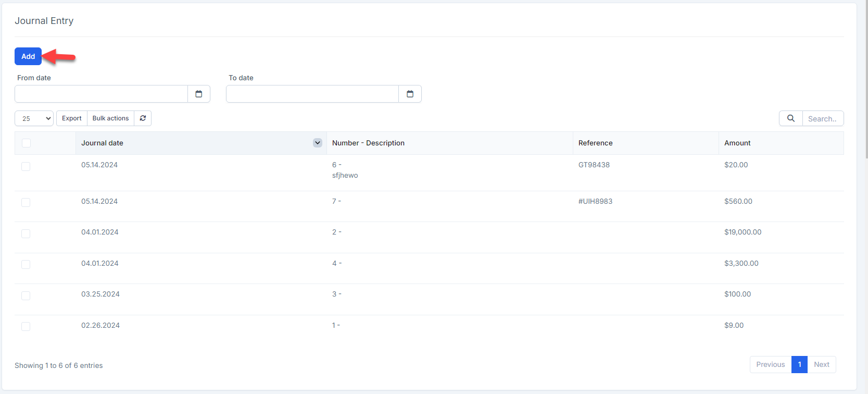Open the Bulk actions menu

pos(110,118)
